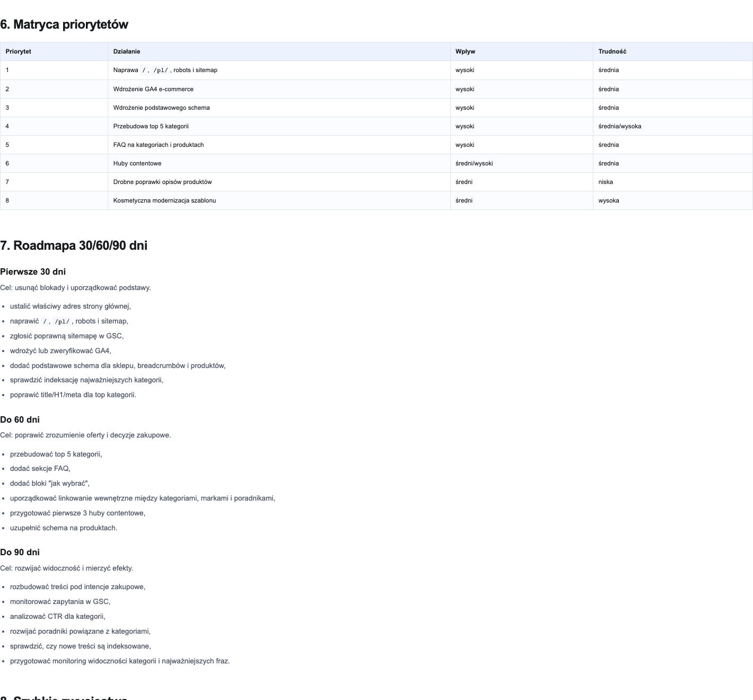
Task: Click the '7. Roadmapa 30/60/90 dni' heading
Action: (74, 246)
